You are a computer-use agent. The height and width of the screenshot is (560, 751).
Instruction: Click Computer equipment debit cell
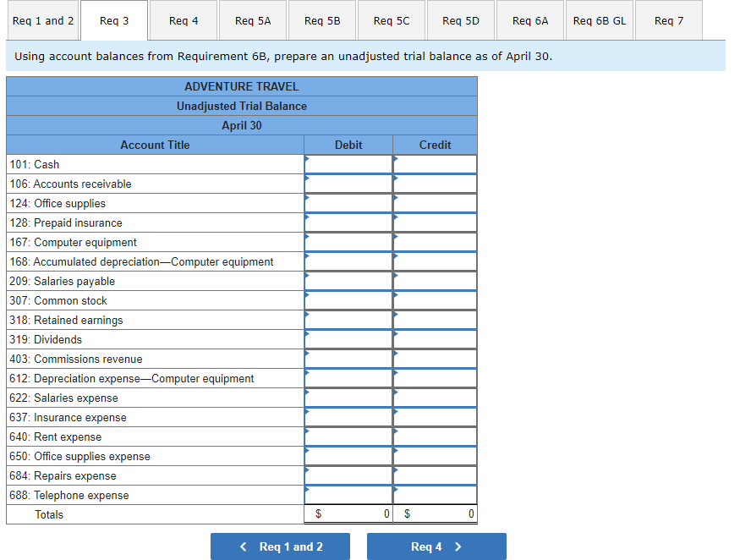coord(348,243)
